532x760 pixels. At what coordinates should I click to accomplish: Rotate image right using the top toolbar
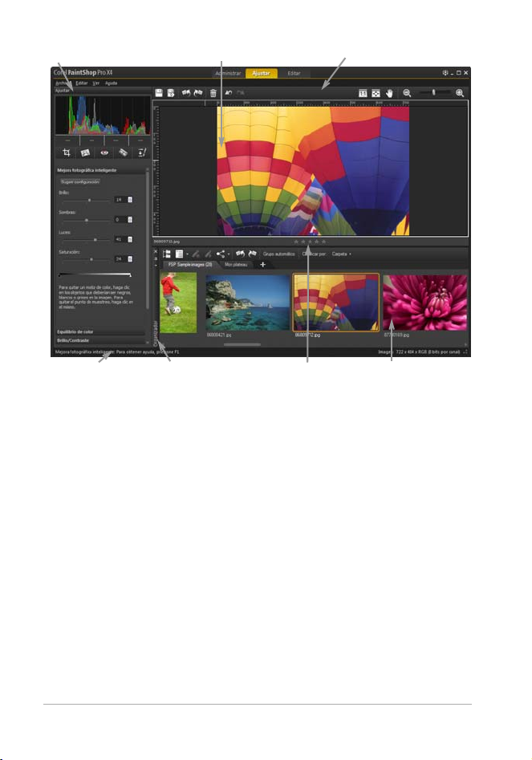coord(198,92)
